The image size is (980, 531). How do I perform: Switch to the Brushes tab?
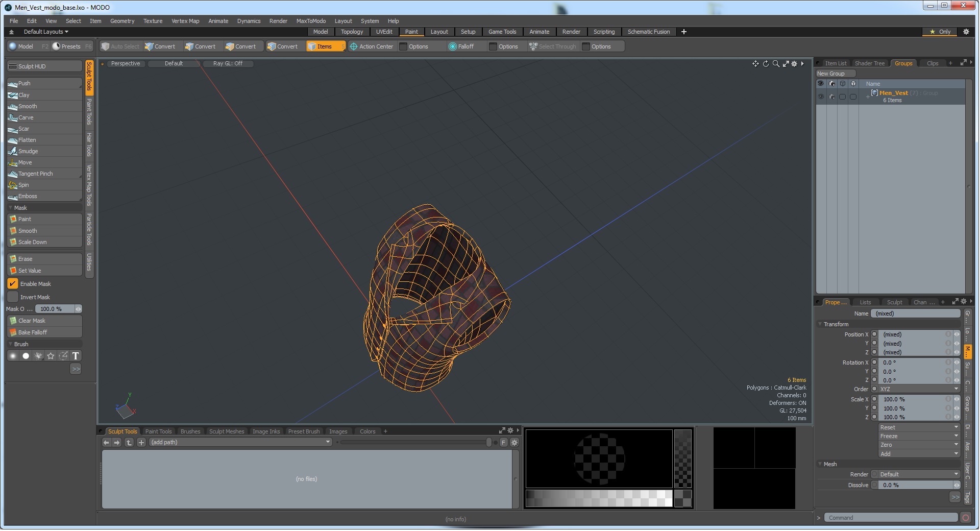[x=190, y=432]
